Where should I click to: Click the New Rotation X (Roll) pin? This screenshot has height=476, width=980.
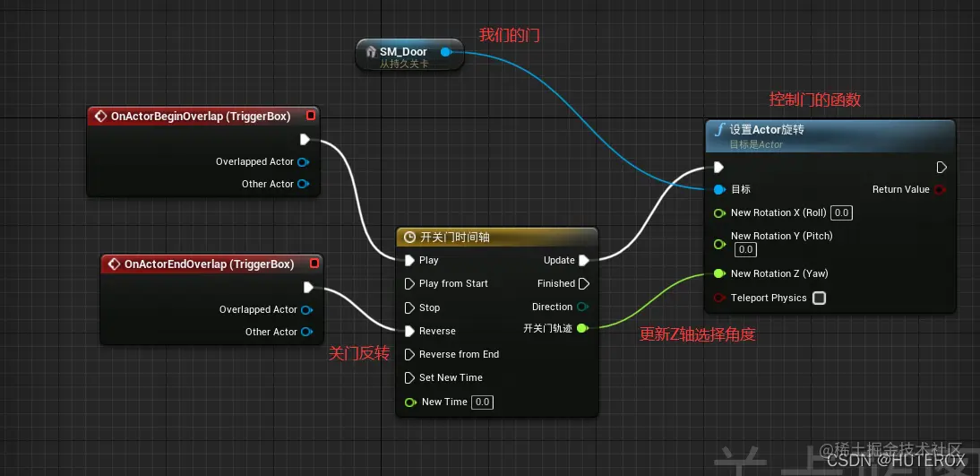pos(719,213)
